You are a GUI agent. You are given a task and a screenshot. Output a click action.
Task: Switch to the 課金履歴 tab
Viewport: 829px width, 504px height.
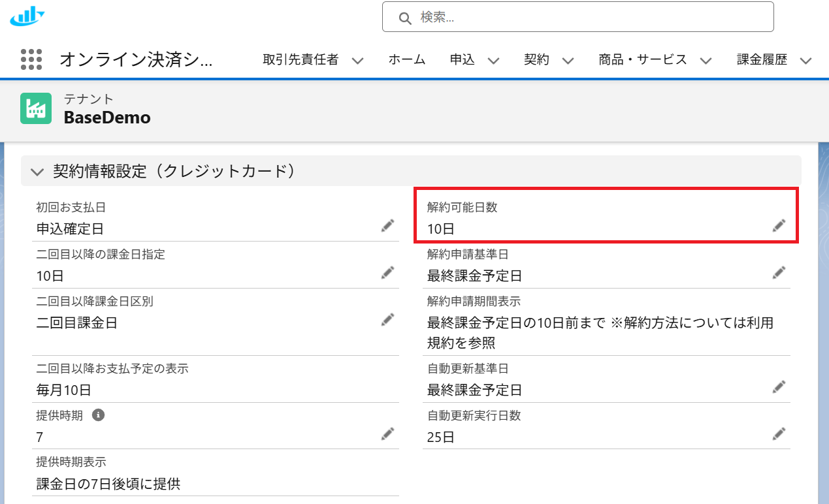click(x=762, y=60)
